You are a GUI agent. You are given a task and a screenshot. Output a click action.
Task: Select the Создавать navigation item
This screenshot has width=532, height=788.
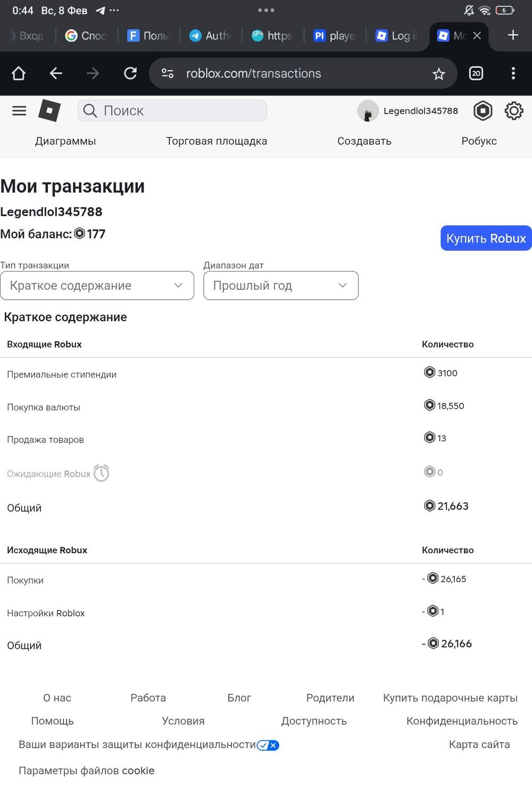tap(364, 141)
